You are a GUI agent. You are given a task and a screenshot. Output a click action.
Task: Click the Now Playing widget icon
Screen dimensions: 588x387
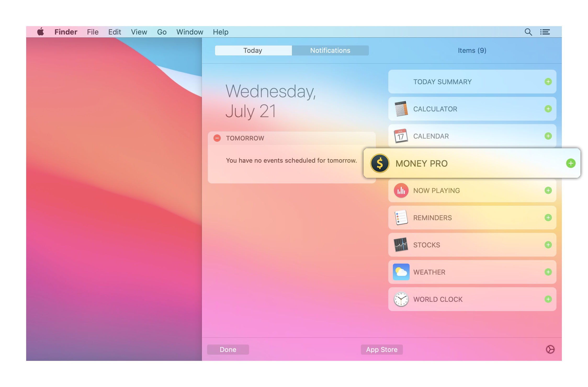pyautogui.click(x=401, y=190)
